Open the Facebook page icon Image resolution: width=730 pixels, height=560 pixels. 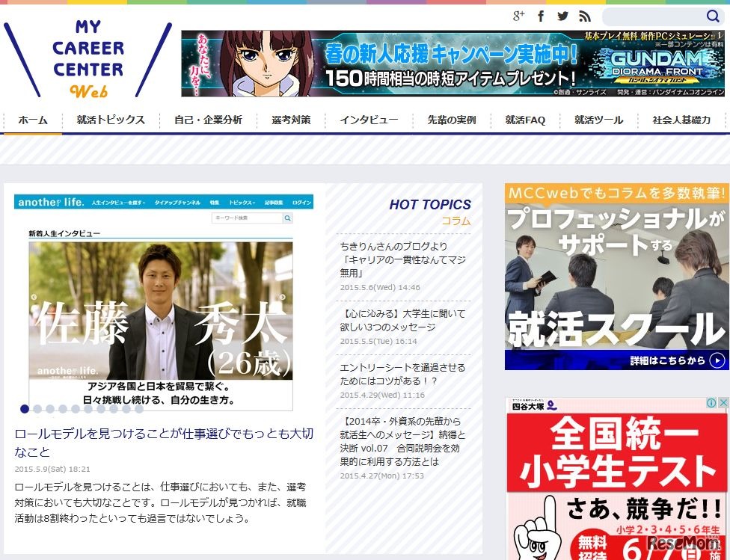point(541,16)
